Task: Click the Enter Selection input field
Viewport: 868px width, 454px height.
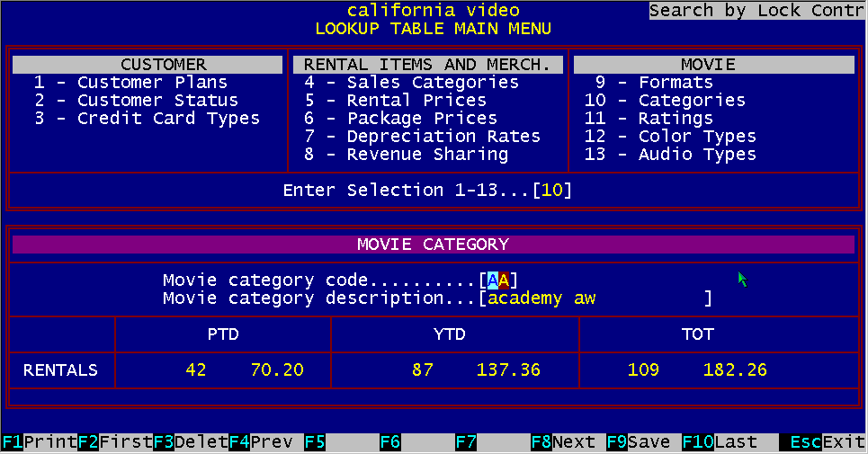Action: tap(552, 191)
